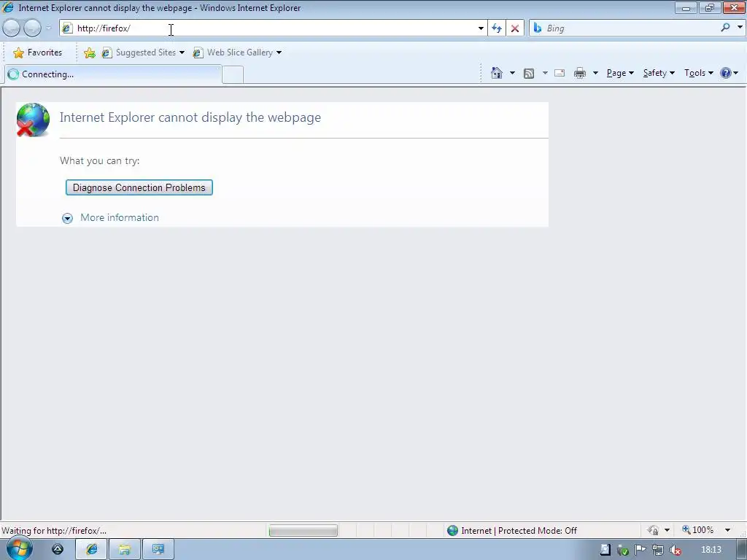Click the third taskbar monitor application icon
This screenshot has height=560, width=747.
[x=158, y=550]
